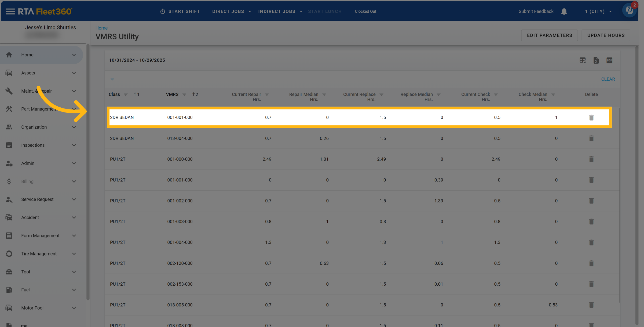
Task: Open the notifications bell
Action: tap(564, 12)
